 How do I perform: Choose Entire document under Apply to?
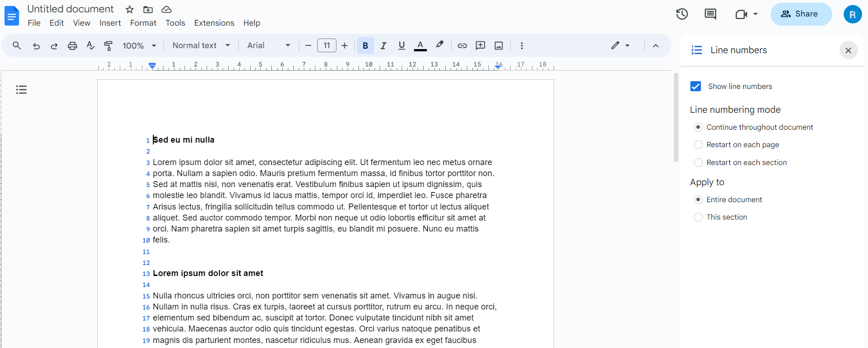click(x=699, y=199)
